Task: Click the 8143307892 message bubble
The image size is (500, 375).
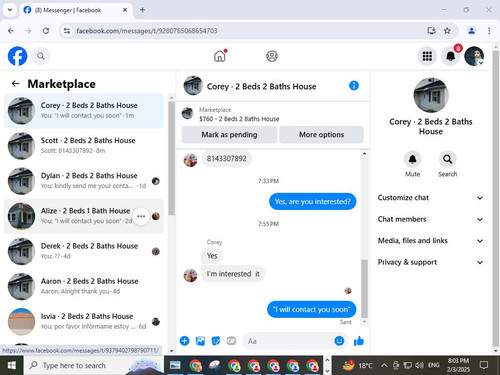Action: tap(226, 159)
